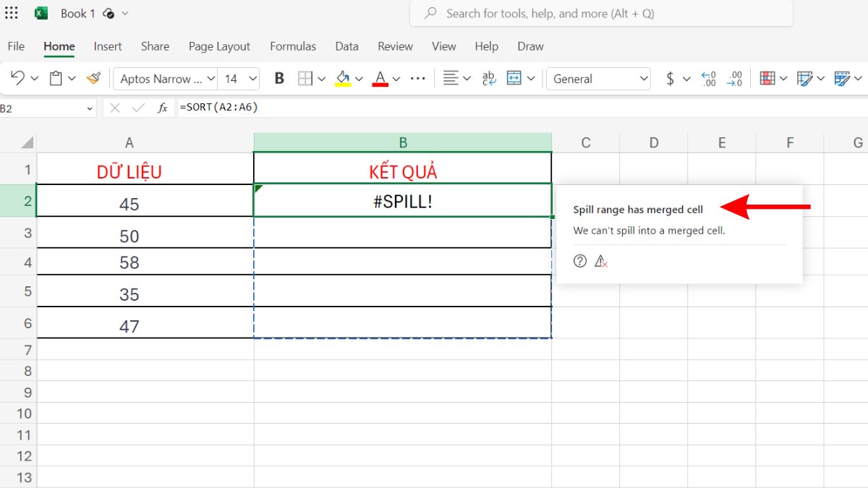Click the Excel logo icon
868x488 pixels.
point(41,13)
